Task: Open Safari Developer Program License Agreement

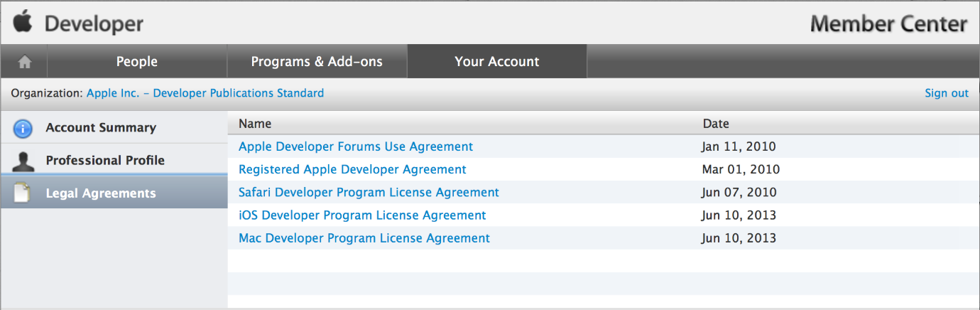Action: (x=369, y=192)
